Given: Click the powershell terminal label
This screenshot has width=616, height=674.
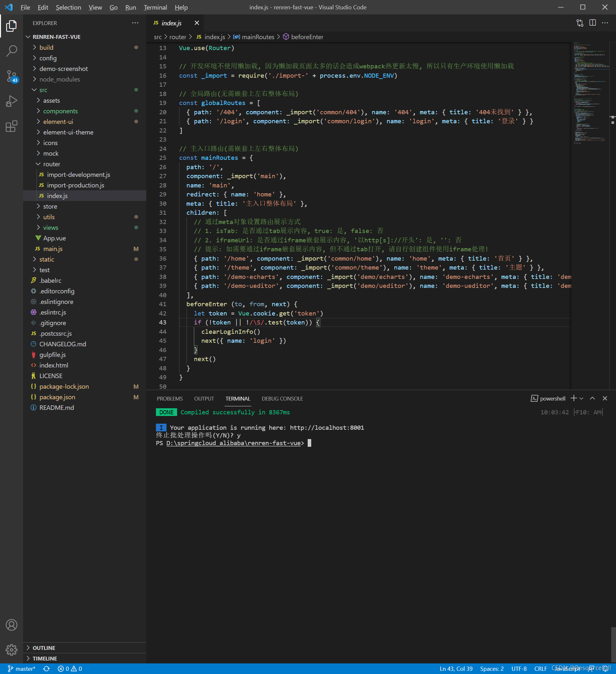Looking at the screenshot, I should (x=548, y=398).
